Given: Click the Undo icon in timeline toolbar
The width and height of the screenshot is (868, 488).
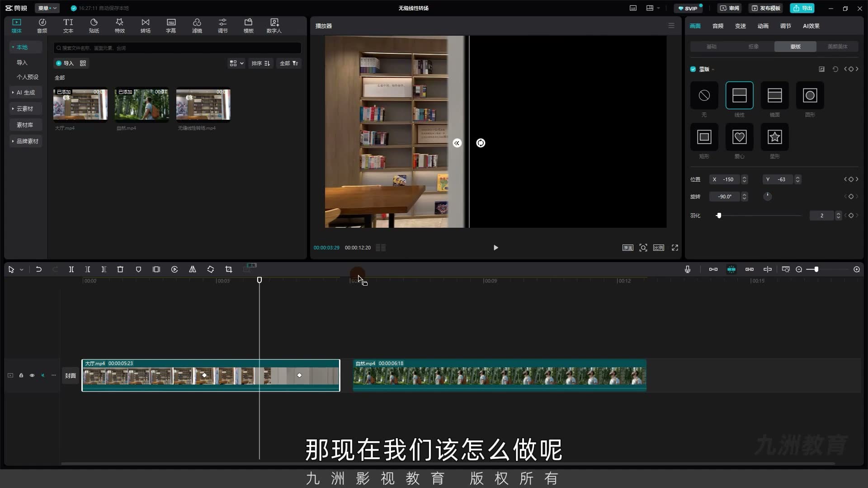Looking at the screenshot, I should pyautogui.click(x=39, y=269).
